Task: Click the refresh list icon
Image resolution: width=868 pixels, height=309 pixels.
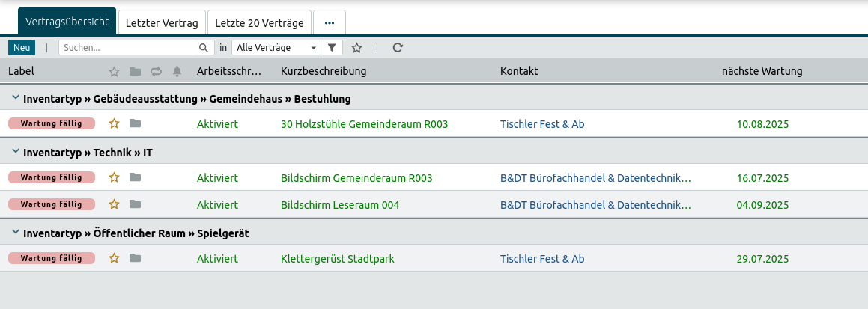Action: pos(398,47)
